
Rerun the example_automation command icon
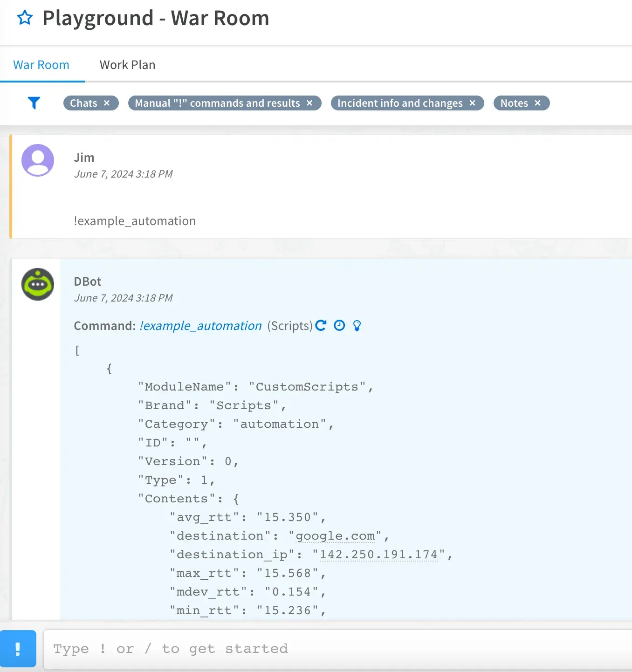(x=321, y=325)
